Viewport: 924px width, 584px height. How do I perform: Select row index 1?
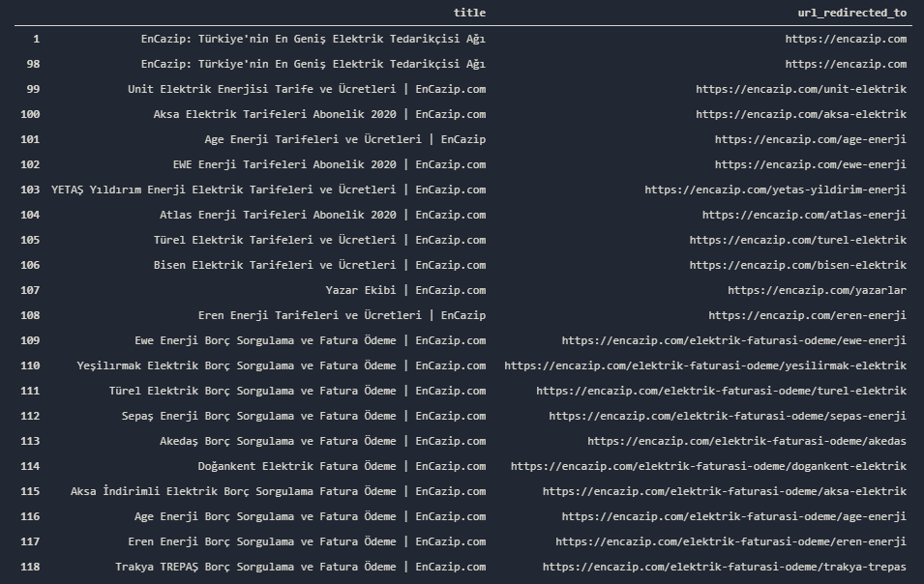coord(36,39)
